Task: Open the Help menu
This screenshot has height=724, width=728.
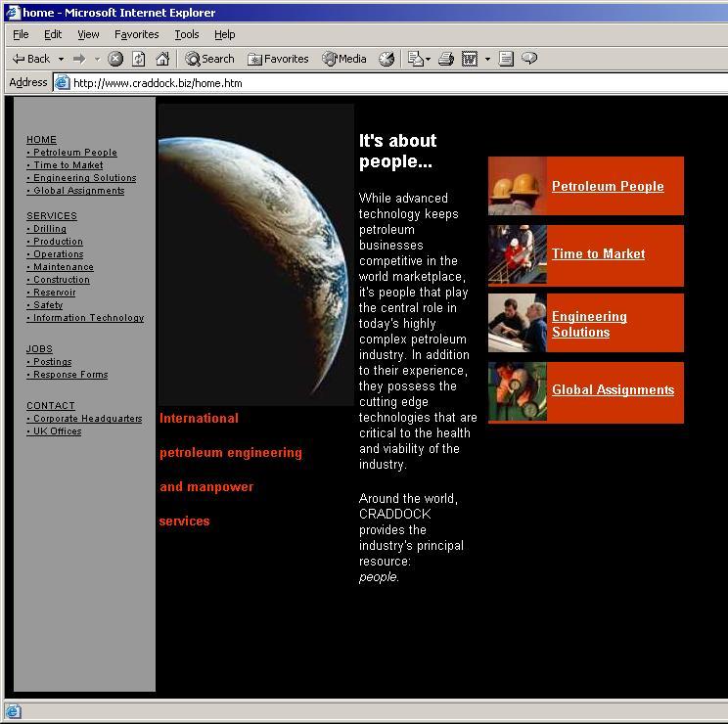Action: 225,34
